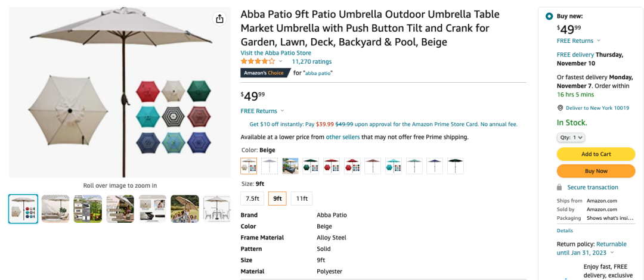Screen dimensions: 644x280
Task: Click the Add to Cart button
Action: (596, 154)
